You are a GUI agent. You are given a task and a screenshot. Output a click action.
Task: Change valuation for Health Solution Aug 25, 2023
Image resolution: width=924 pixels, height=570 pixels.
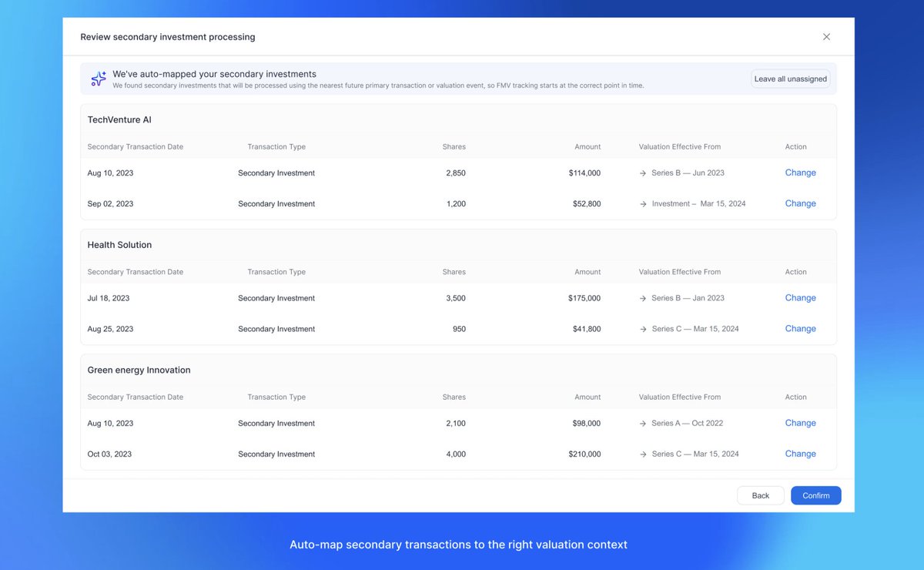click(x=800, y=328)
